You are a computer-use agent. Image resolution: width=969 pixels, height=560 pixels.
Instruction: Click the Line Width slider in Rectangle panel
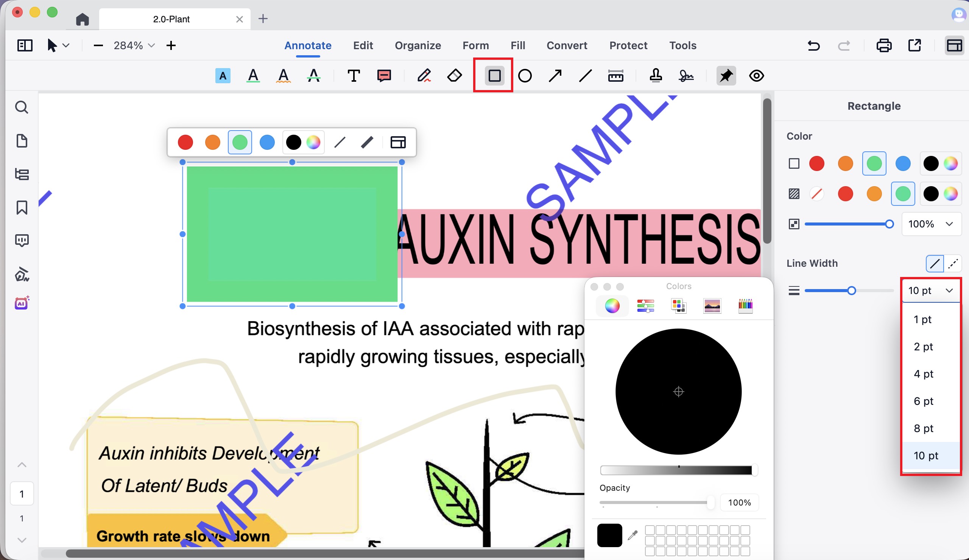coord(849,291)
